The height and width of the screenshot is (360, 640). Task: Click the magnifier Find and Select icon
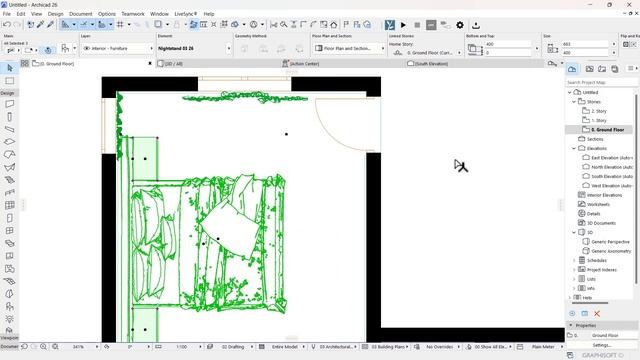(283, 25)
